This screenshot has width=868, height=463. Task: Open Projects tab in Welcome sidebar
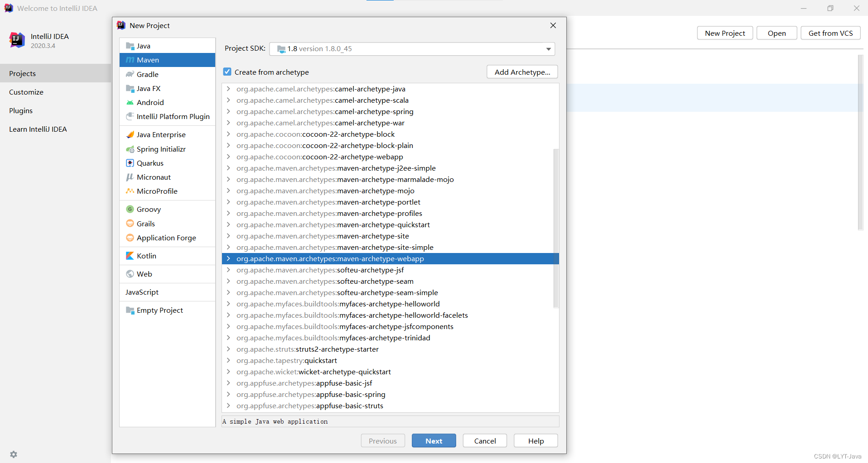[x=55, y=73]
